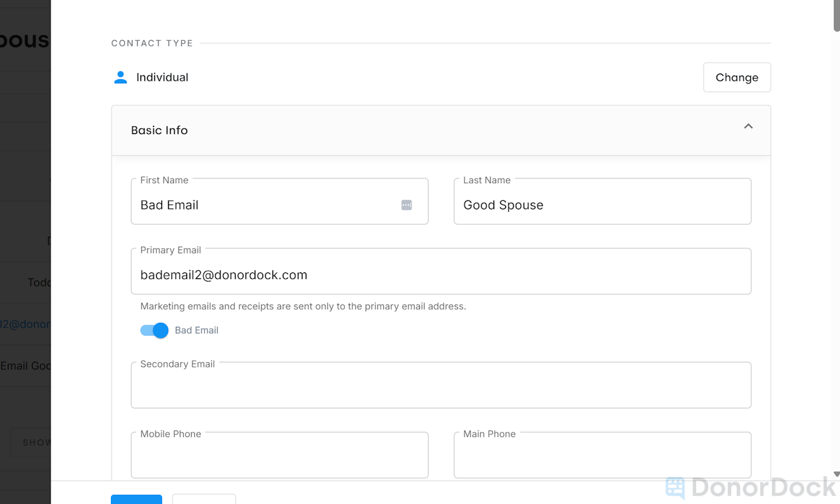This screenshot has height=504, width=840.
Task: Click the Basic Info header title
Action: [x=159, y=130]
